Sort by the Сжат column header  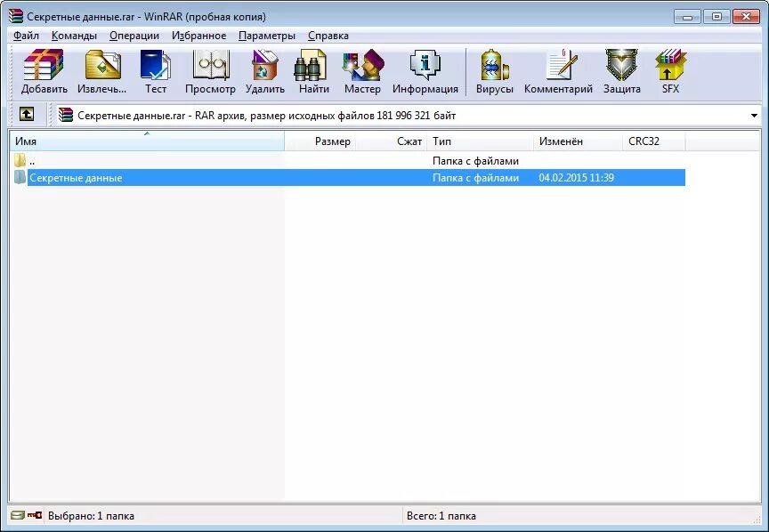coord(392,141)
